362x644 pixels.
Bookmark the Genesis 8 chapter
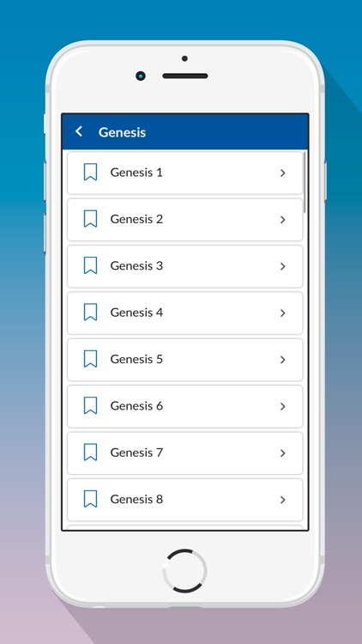tap(90, 499)
